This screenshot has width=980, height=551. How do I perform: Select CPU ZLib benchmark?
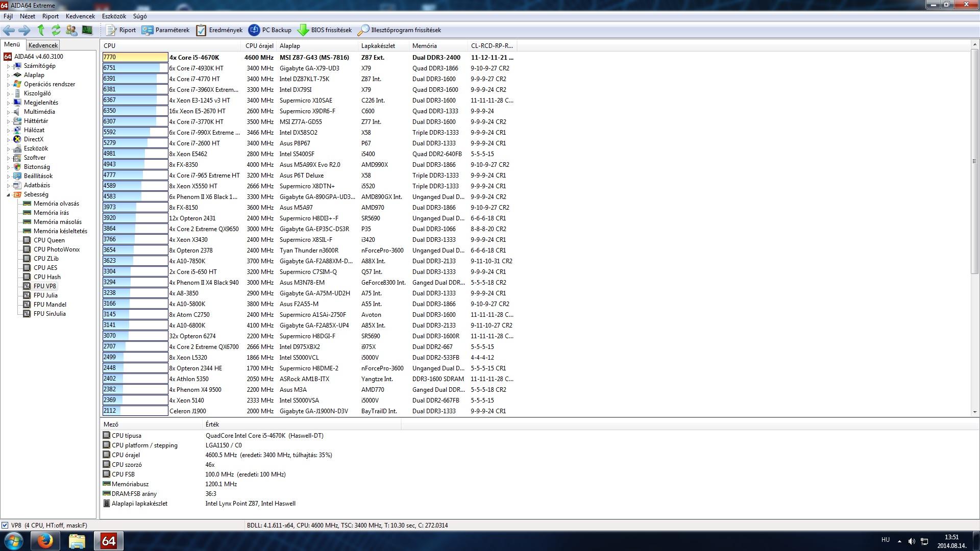pos(46,259)
